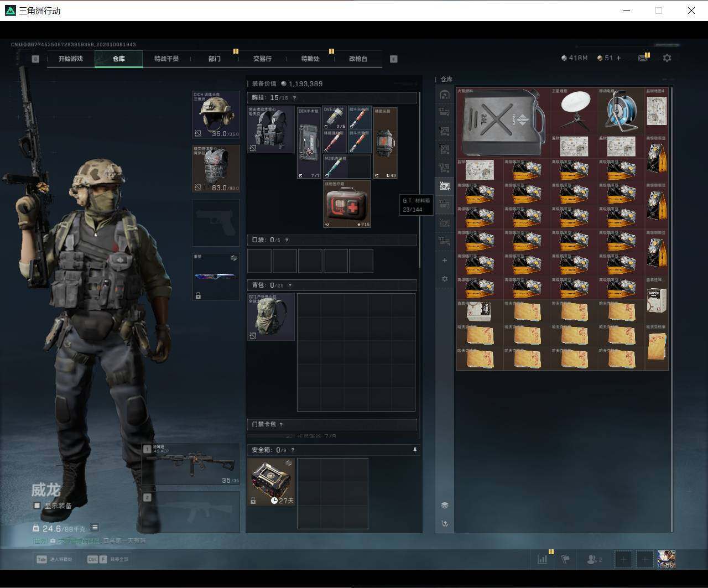
Task: Click the swap arrows icon on the melee knife slot
Action: pos(233,258)
